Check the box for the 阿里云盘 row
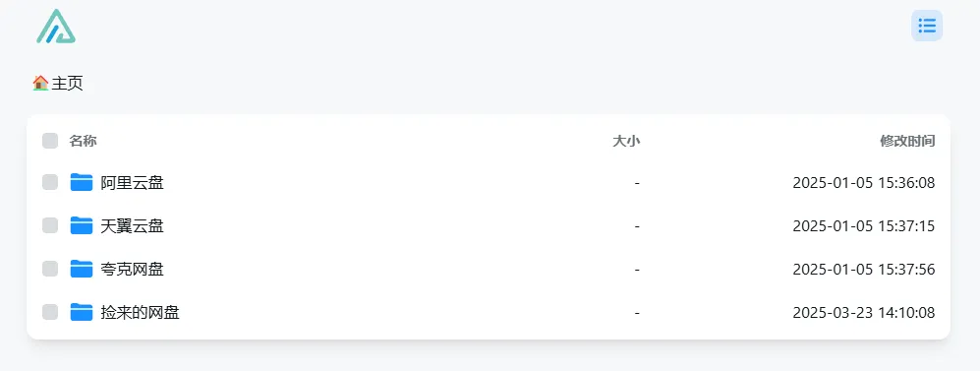This screenshot has height=371, width=980. point(50,183)
